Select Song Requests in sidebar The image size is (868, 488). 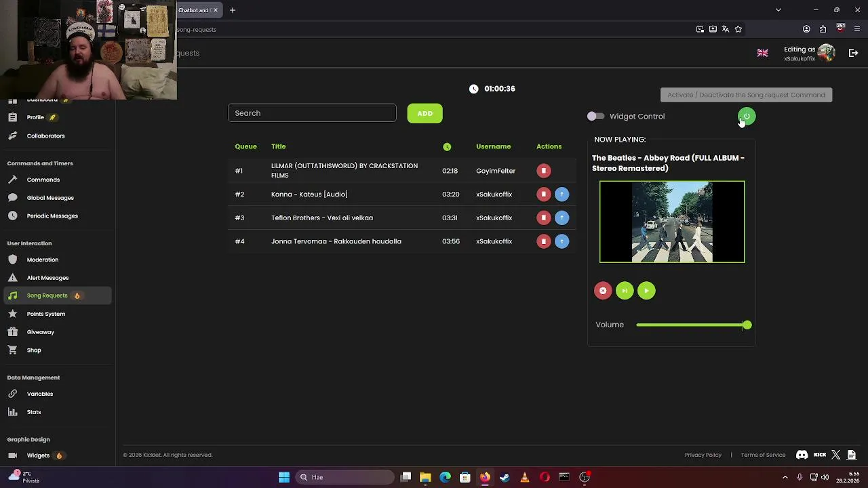(x=57, y=296)
